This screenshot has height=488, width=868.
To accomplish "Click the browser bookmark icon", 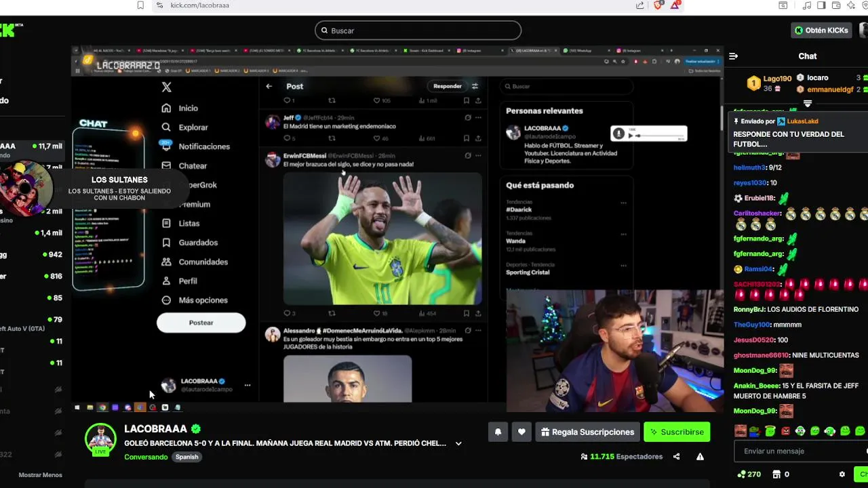I will pyautogui.click(x=140, y=5).
